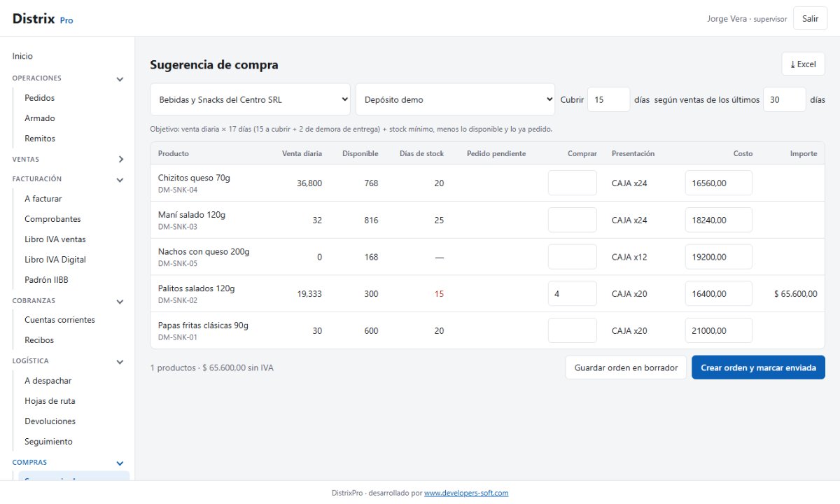Open Remitos in the sidebar
Image resolution: width=840 pixels, height=504 pixels.
click(x=40, y=139)
